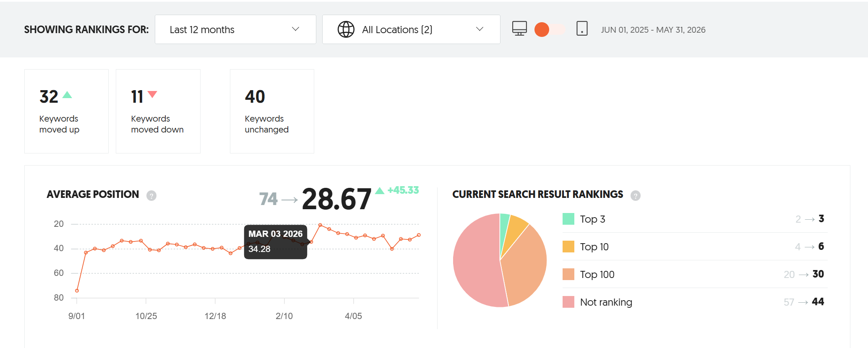Click the yellow Top 10 pie slice
Viewport: 868px width, 348px height.
514,229
